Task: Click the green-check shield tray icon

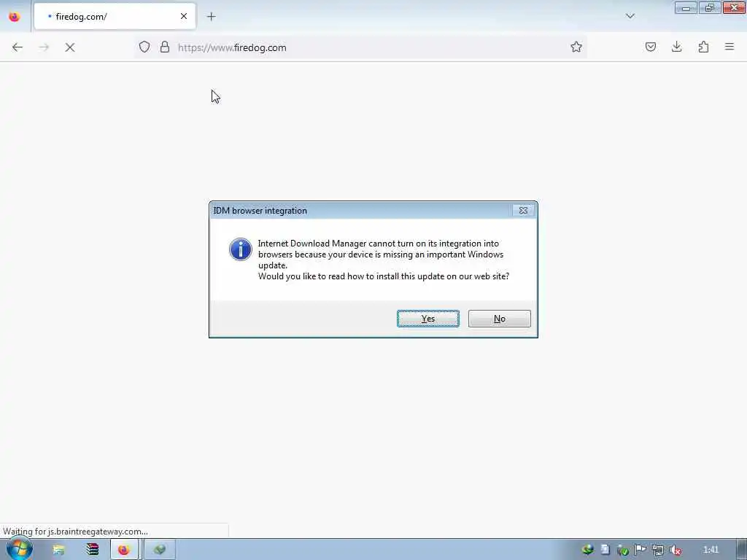Action: 623,550
